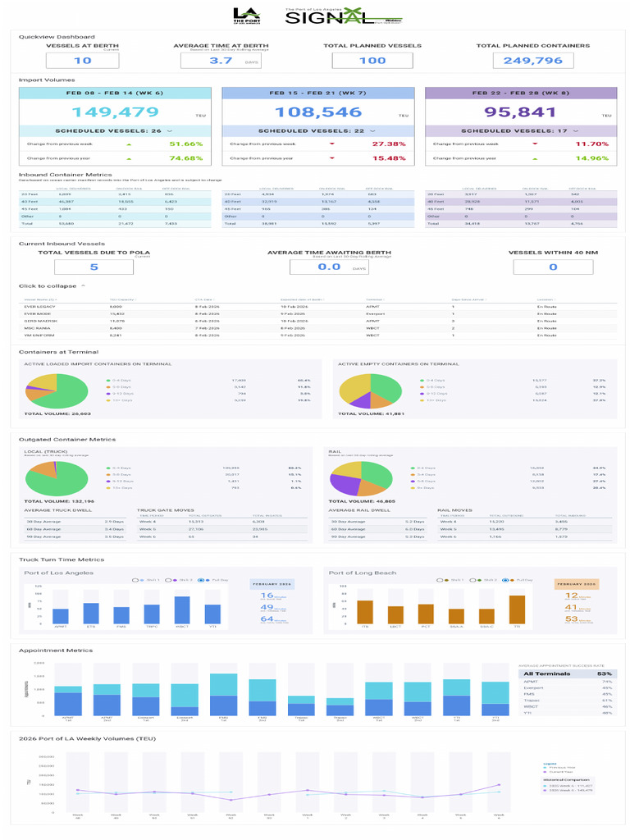
Task: Sort by Expected date of Berth column
Action: click(x=303, y=299)
